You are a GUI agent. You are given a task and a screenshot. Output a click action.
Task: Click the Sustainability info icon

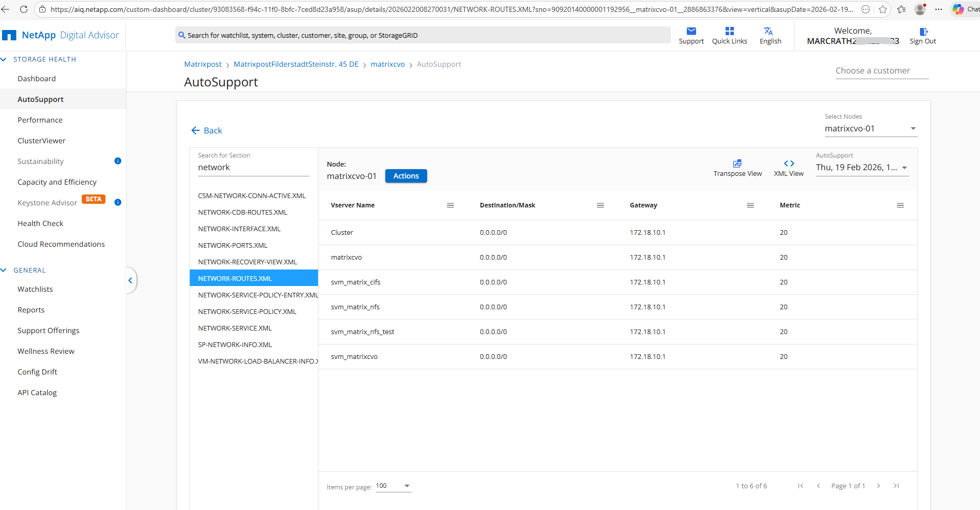(118, 161)
